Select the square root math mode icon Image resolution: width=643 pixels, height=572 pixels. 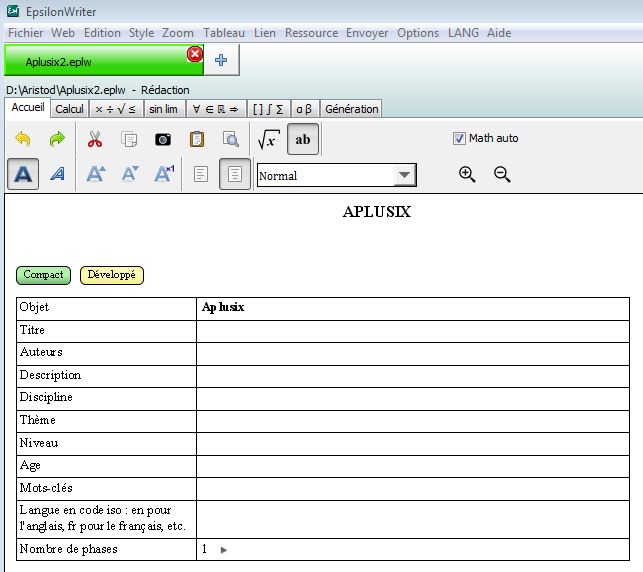click(x=269, y=139)
